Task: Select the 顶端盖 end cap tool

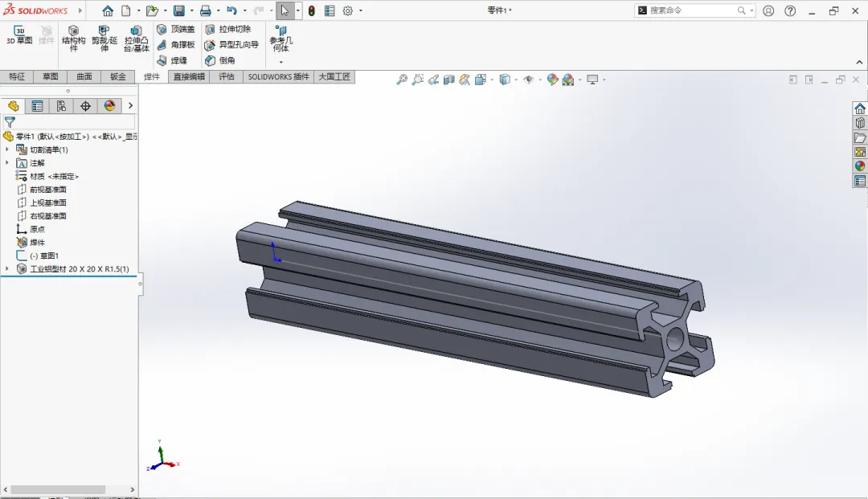Action: 176,29
